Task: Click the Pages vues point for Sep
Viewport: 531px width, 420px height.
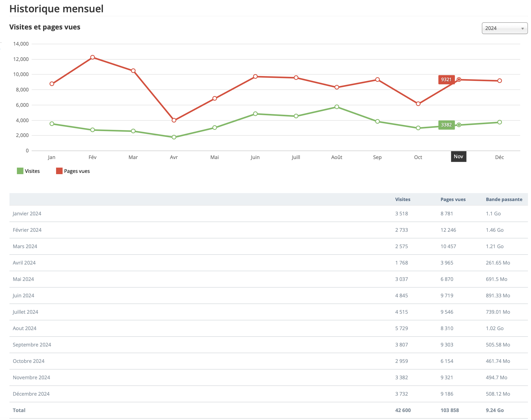Action: tap(377, 80)
